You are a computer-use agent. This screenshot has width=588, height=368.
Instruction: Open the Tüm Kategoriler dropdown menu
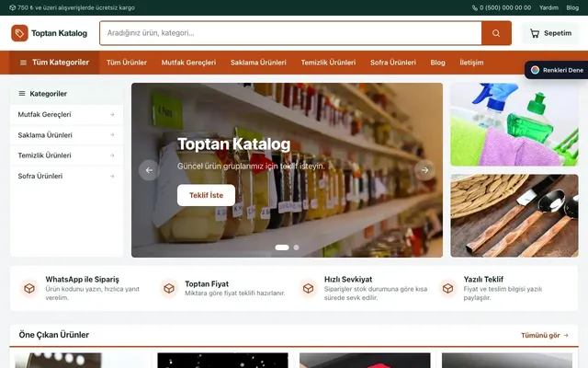[x=54, y=63]
